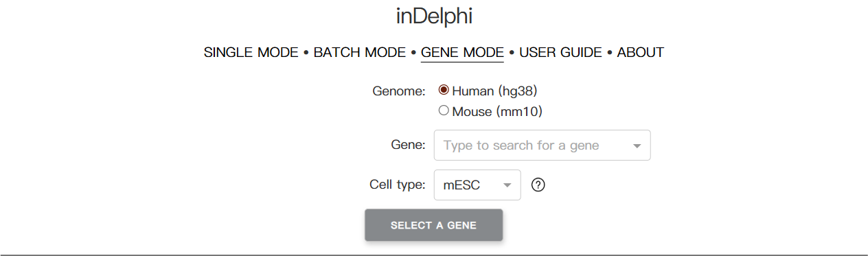Click the inDelphi title heading
Screen dimensions: 868x256
[434, 16]
